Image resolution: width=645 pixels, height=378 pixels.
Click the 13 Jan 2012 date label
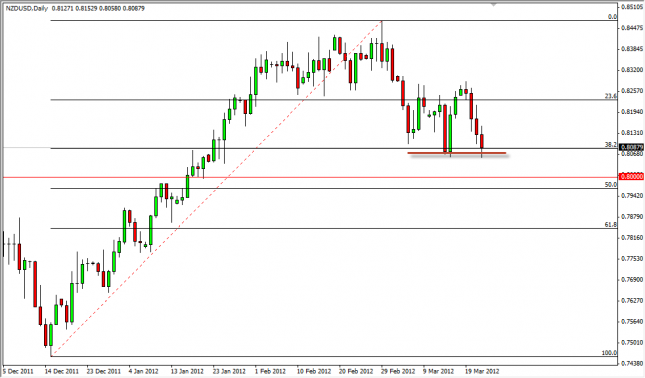(188, 371)
